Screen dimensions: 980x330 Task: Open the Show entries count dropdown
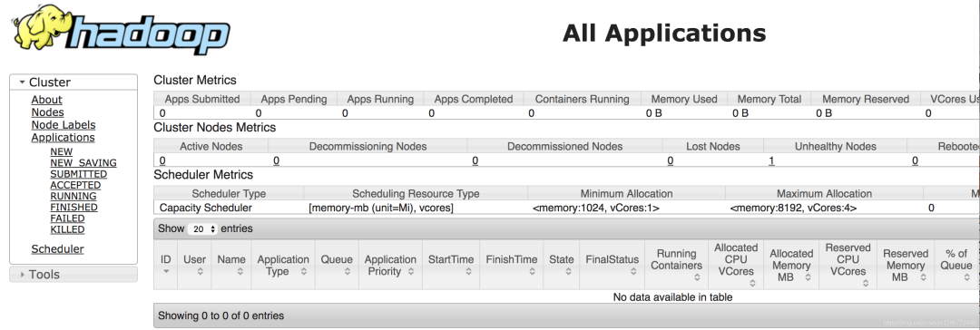[x=202, y=229]
